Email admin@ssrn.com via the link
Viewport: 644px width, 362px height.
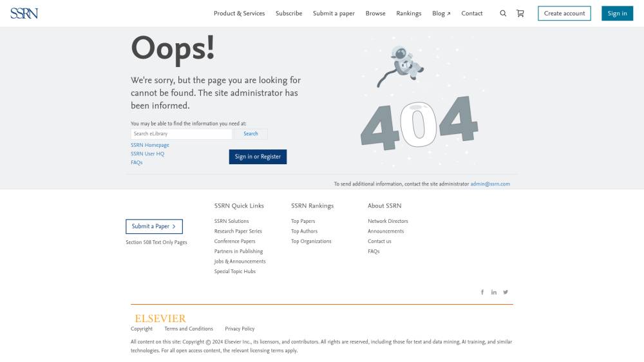coord(489,184)
